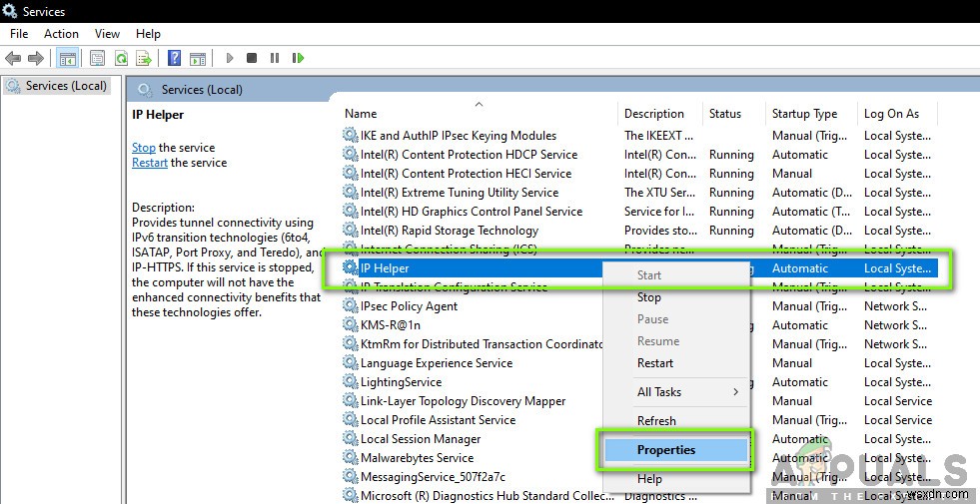Screen dimensions: 980x504
Task: Expand the All Tasks submenu
Action: [675, 391]
